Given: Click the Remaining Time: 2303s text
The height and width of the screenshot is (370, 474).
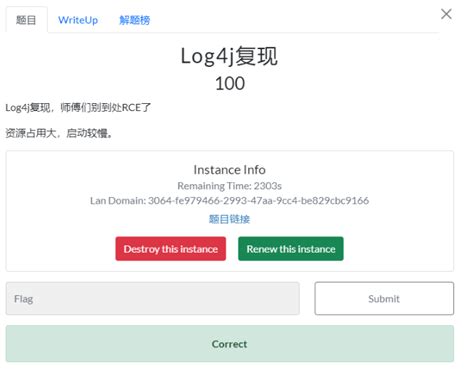Looking at the screenshot, I should [229, 186].
